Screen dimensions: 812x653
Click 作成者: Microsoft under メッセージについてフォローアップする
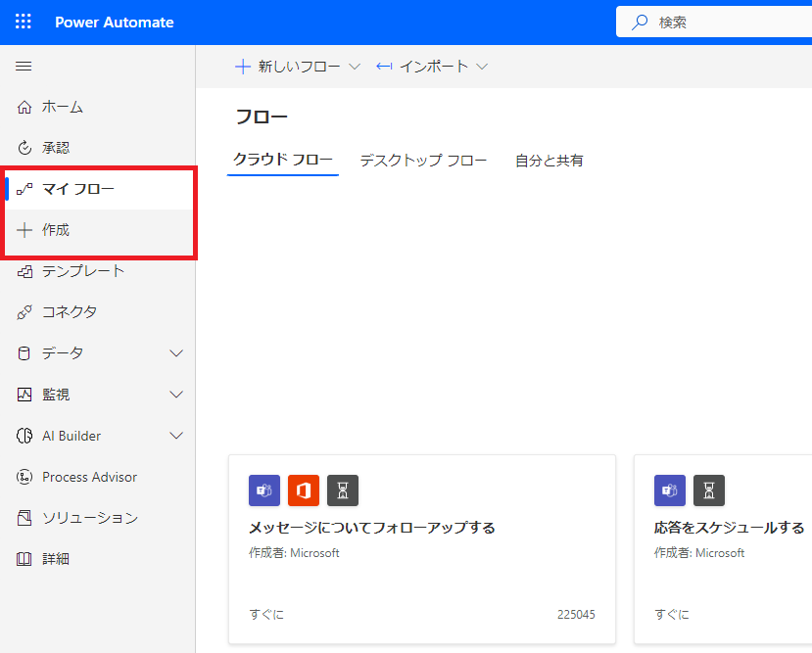pos(294,552)
